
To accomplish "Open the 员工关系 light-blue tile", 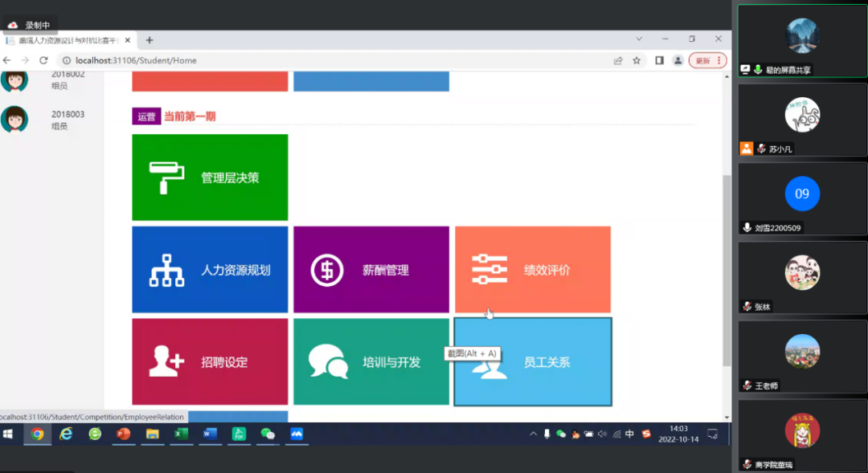I will (533, 362).
